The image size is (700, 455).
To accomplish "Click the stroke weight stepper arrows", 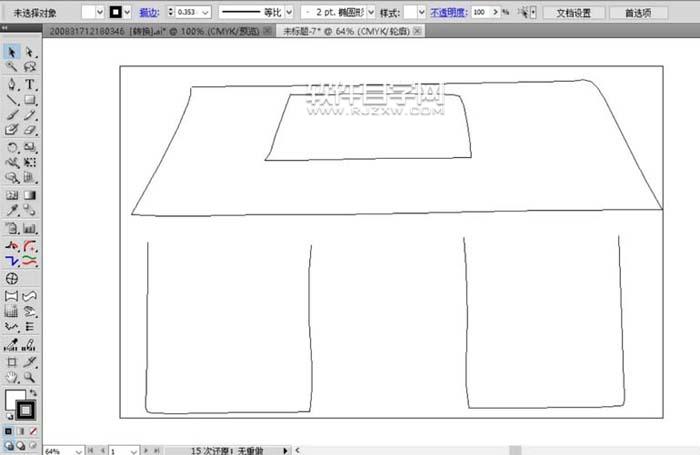I will click(171, 13).
